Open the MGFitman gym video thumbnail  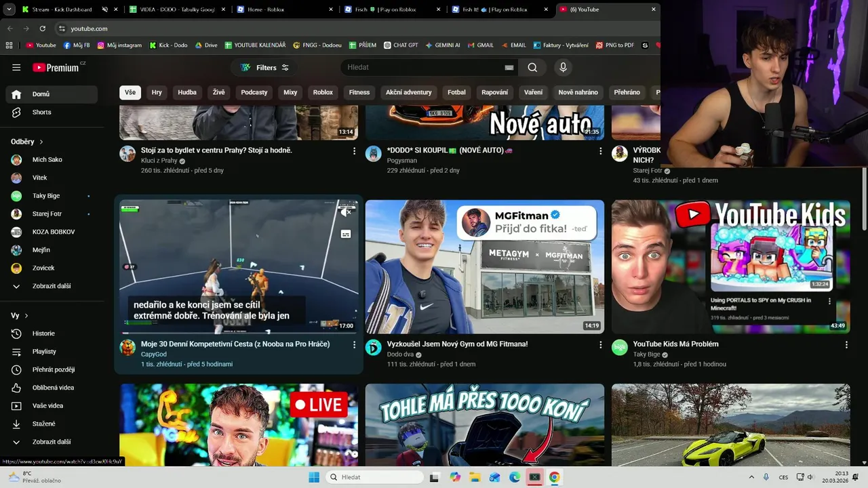click(485, 267)
